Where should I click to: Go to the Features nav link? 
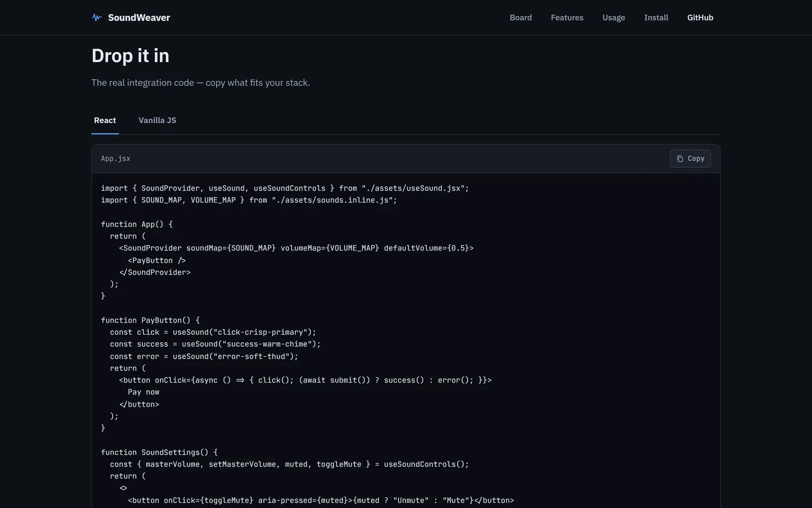567,18
